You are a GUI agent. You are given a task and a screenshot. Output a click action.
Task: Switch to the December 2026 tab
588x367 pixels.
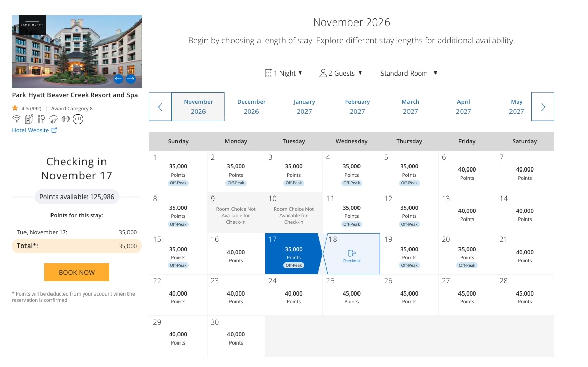pos(251,107)
